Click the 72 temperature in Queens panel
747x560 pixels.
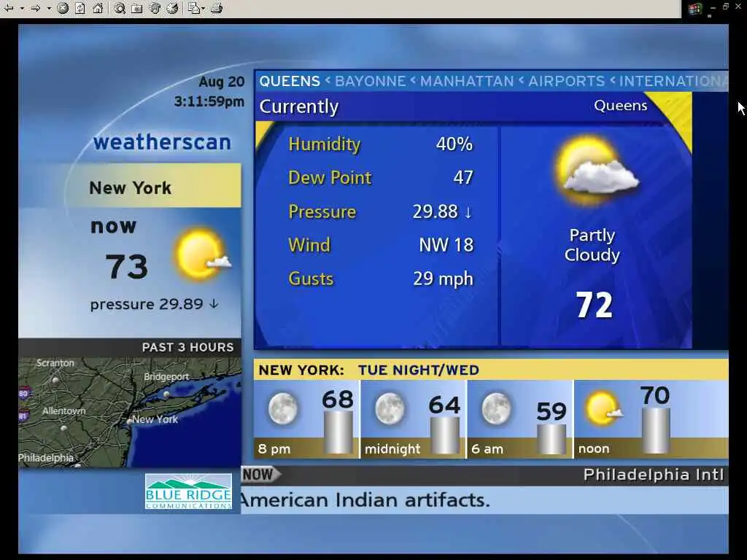pos(594,305)
